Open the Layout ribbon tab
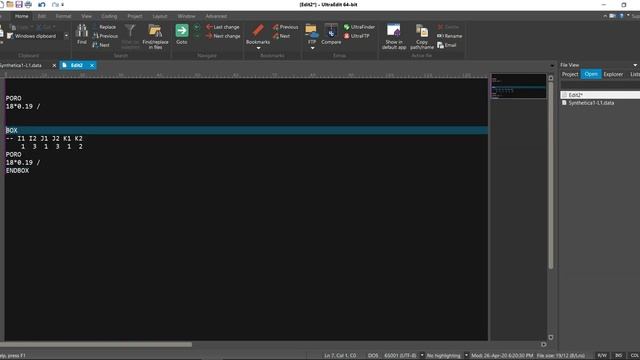640x360 pixels. pos(160,16)
